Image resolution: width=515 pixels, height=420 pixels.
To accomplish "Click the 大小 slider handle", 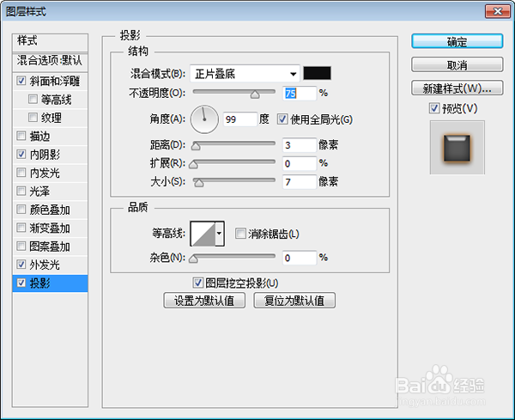I will 199,183.
